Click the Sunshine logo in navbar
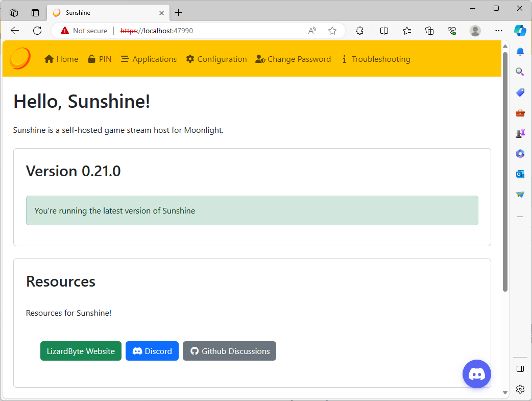 pyautogui.click(x=20, y=58)
